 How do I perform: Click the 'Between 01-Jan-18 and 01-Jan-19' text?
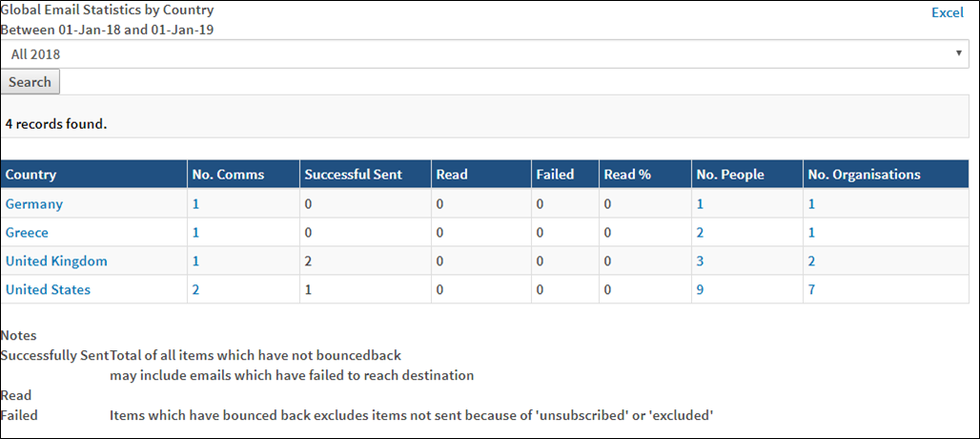[x=108, y=30]
